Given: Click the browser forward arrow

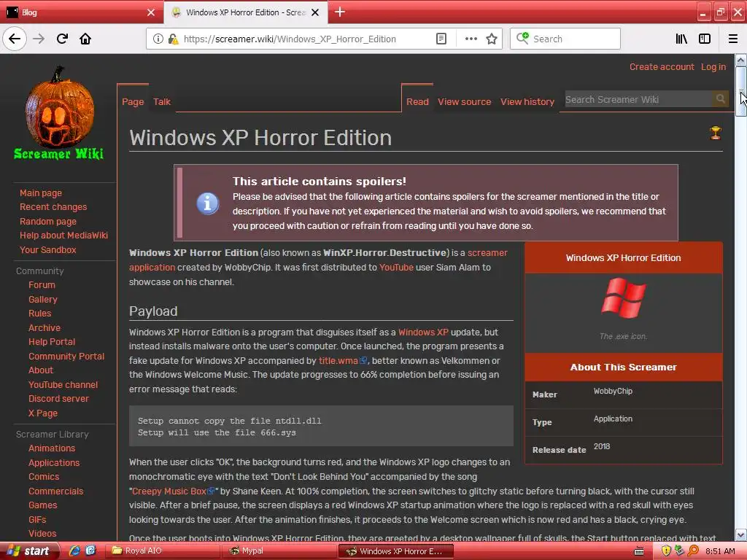Looking at the screenshot, I should (x=39, y=39).
